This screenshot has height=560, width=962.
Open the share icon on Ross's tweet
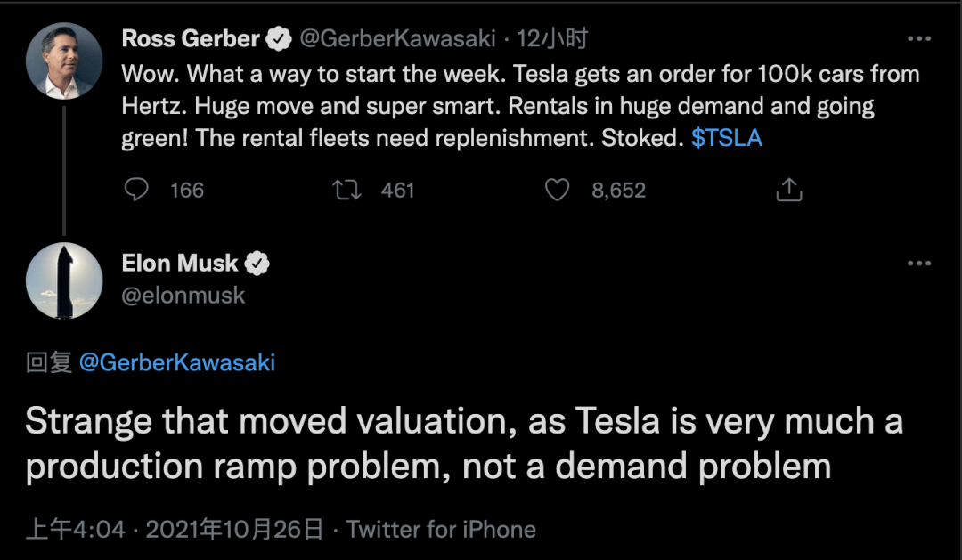[x=789, y=190]
